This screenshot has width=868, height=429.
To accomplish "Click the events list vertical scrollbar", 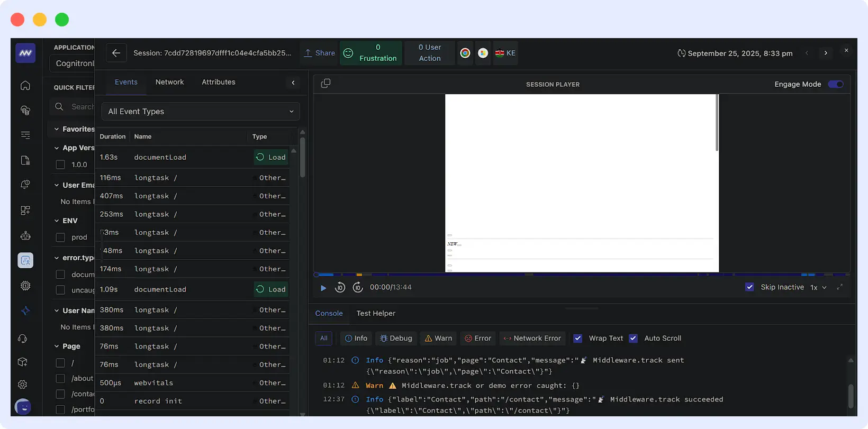I will 302,158.
